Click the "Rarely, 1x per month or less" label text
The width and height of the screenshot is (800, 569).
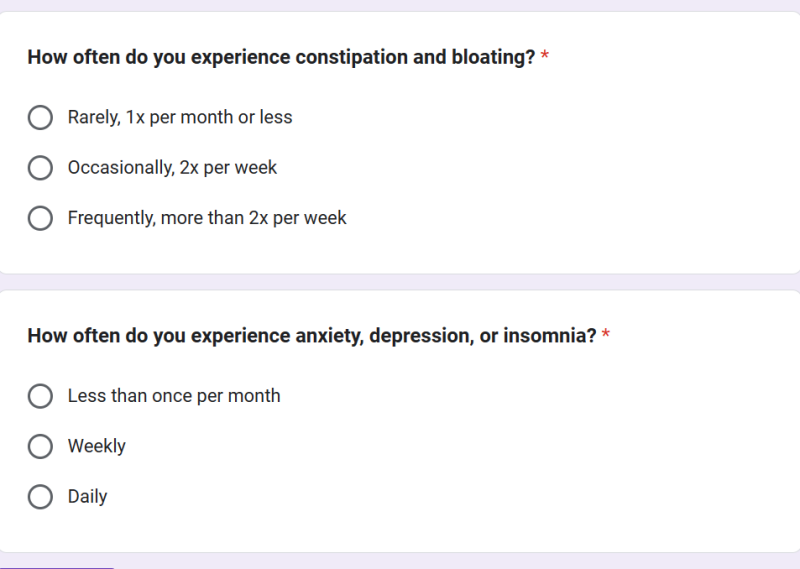pyautogui.click(x=180, y=118)
